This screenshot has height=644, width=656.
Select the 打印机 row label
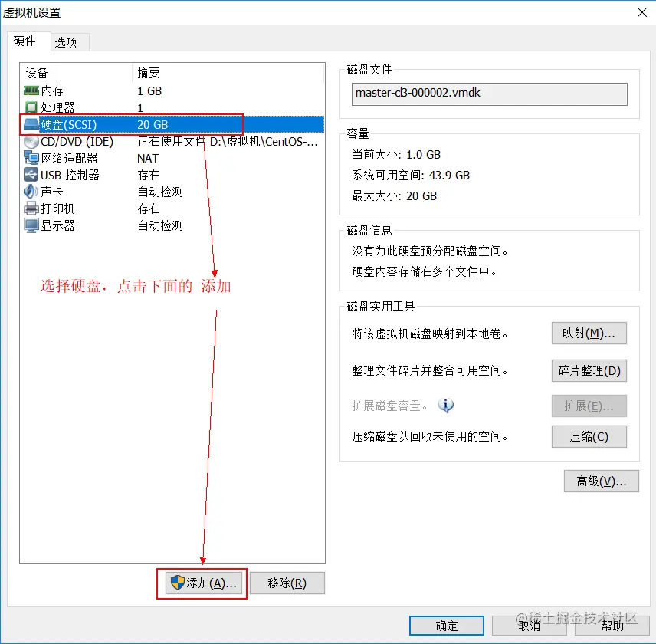[x=57, y=209]
